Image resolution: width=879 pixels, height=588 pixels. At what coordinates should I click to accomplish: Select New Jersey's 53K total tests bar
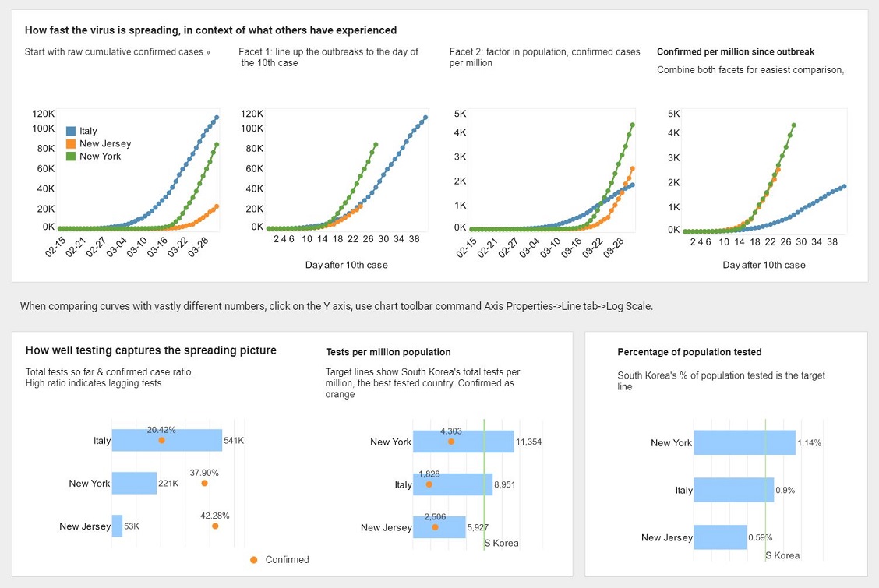tap(117, 526)
